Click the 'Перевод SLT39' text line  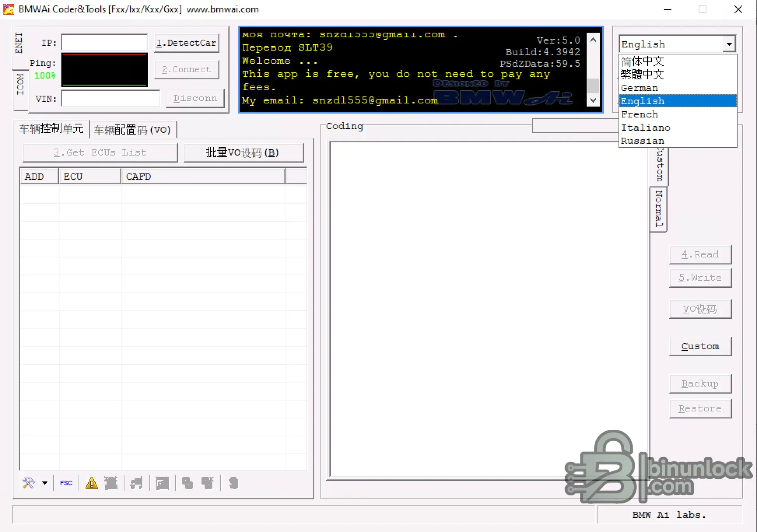[x=287, y=47]
